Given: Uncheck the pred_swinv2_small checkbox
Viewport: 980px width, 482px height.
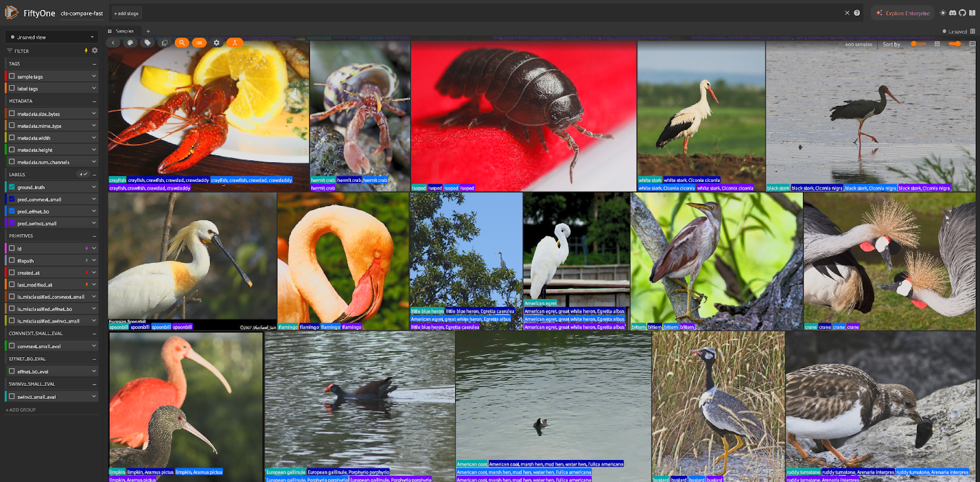Looking at the screenshot, I should click(12, 224).
